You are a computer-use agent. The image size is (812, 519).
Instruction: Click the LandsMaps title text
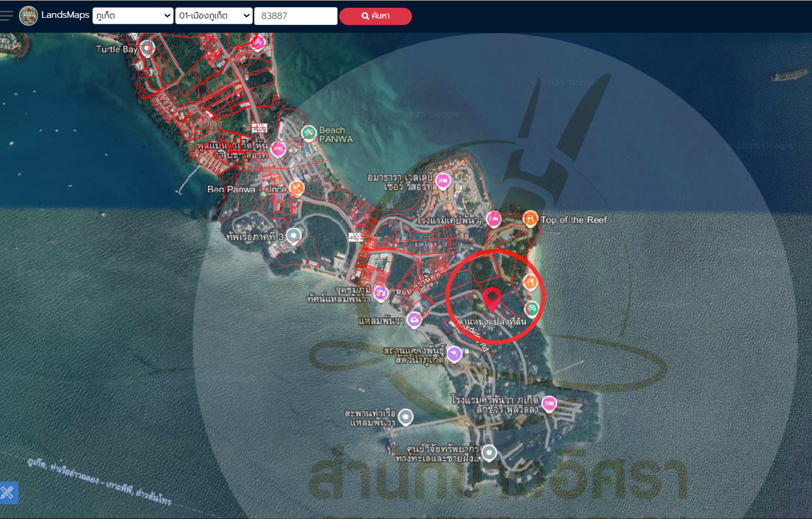65,15
